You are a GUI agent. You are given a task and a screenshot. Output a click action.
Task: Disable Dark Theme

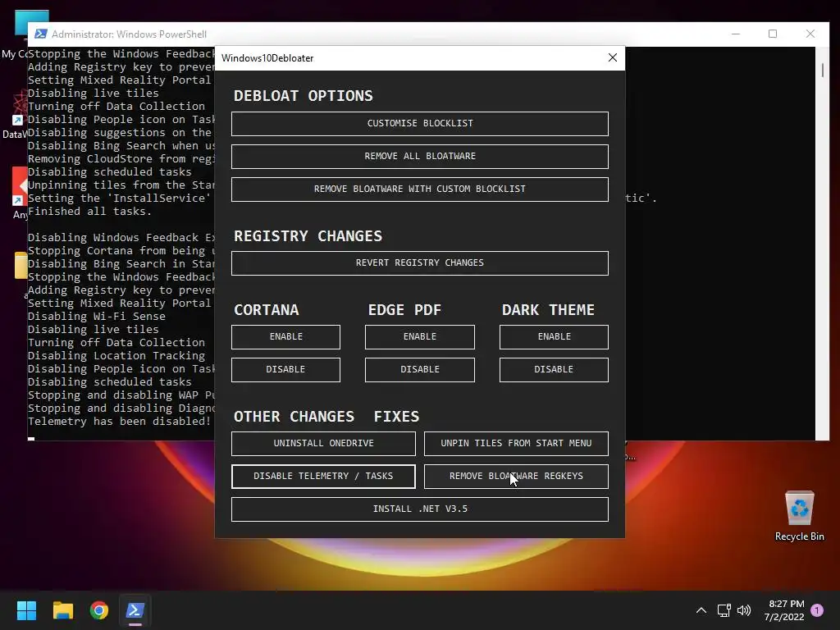coord(554,370)
